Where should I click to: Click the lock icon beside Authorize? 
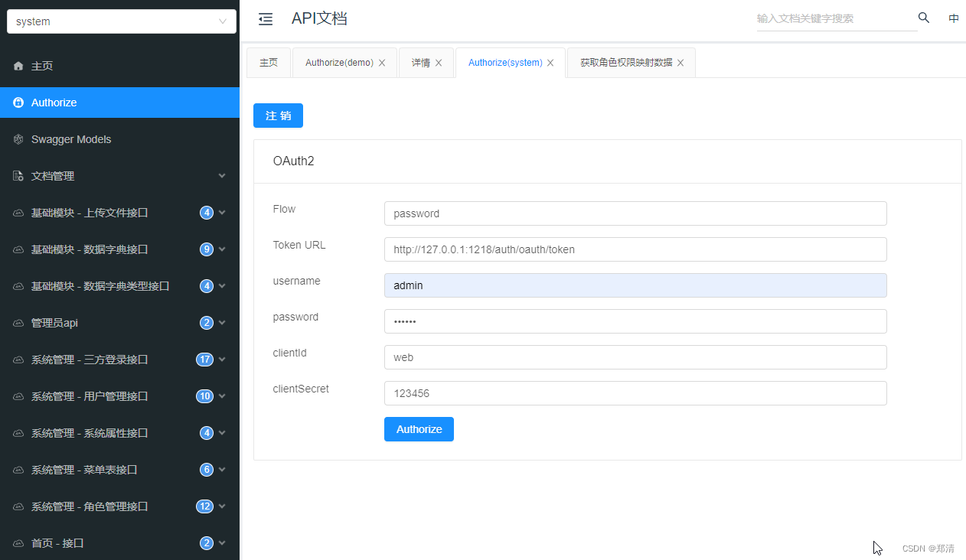[18, 103]
